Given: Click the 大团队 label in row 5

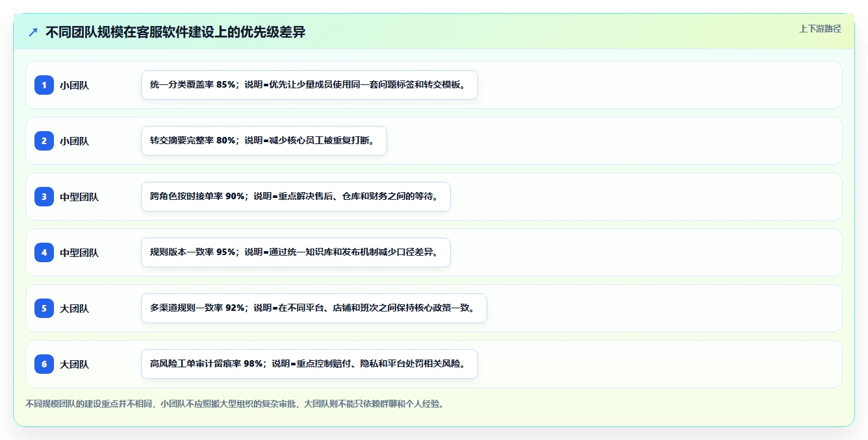Looking at the screenshot, I should 74,308.
